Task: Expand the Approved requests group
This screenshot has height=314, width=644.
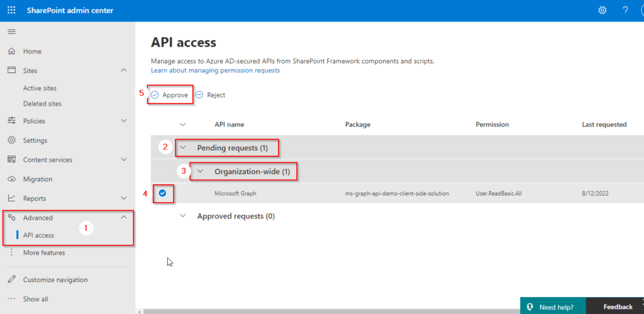Action: click(x=183, y=216)
